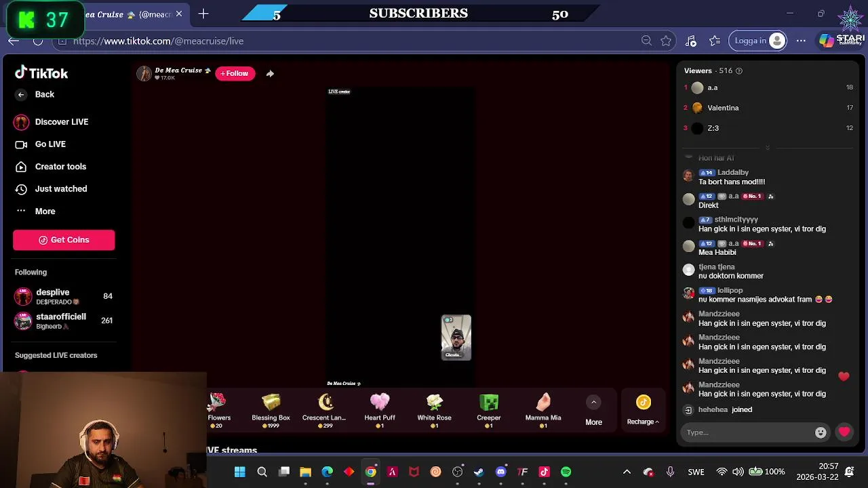Open the Recharge coins dropdown

[x=643, y=411]
